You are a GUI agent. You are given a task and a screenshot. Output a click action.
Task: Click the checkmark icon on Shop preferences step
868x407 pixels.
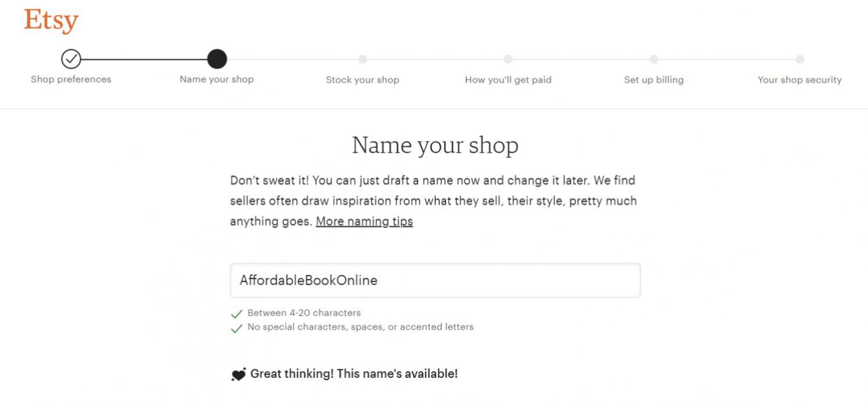pos(71,59)
